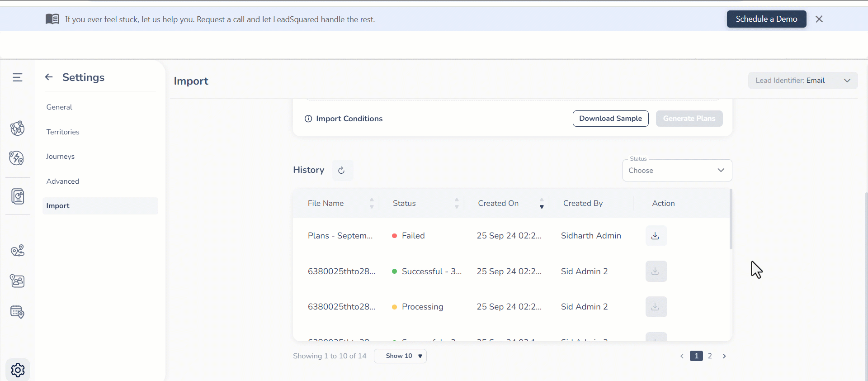Dismiss the help banner
The height and width of the screenshot is (381, 868).
[x=819, y=19]
